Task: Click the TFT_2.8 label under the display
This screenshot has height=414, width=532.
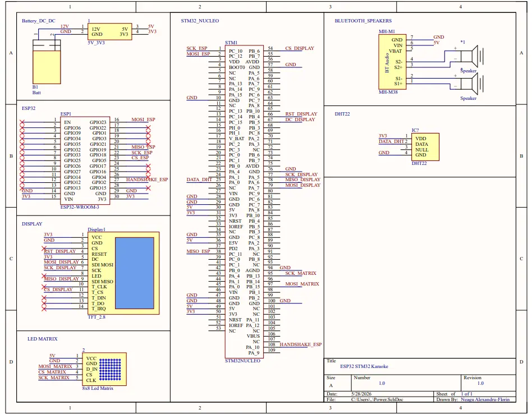Action: click(97, 317)
